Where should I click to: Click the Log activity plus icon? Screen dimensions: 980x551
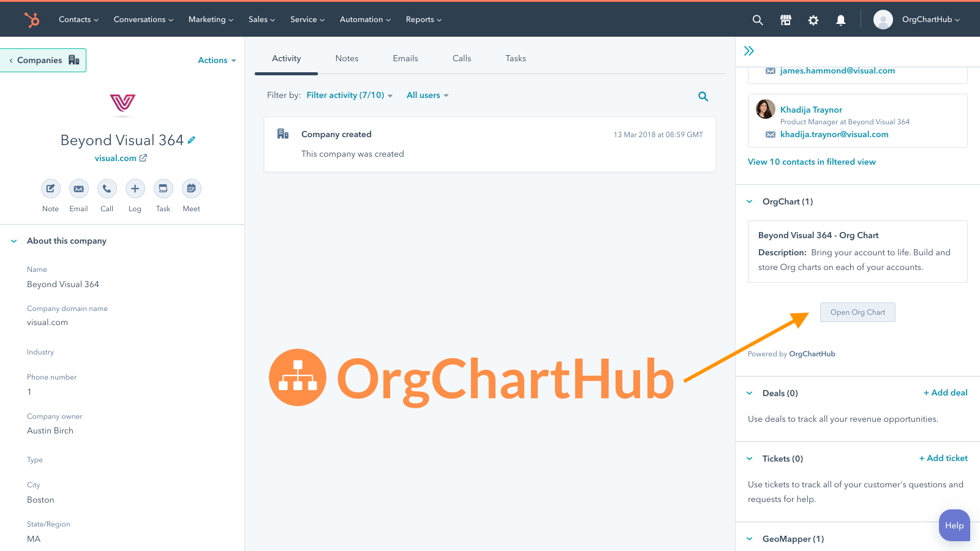[135, 189]
